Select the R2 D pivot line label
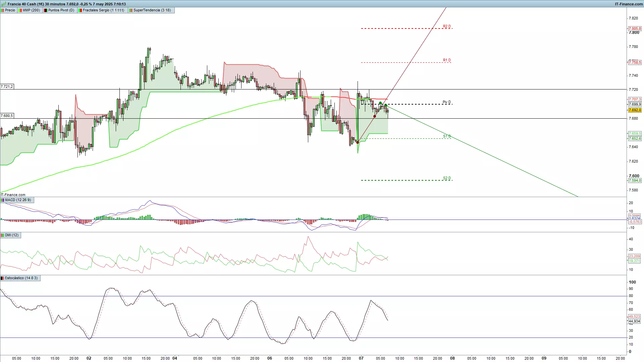Viewport: 644px width, 362px height. [447, 26]
